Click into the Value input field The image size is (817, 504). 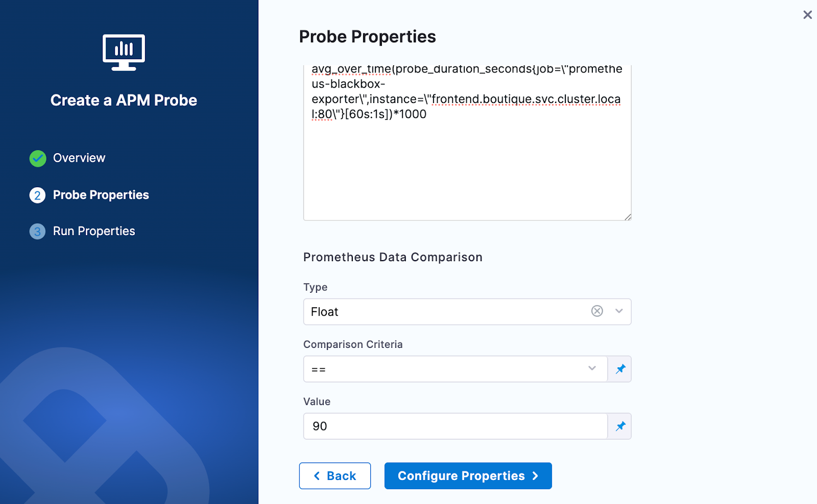[454, 426]
